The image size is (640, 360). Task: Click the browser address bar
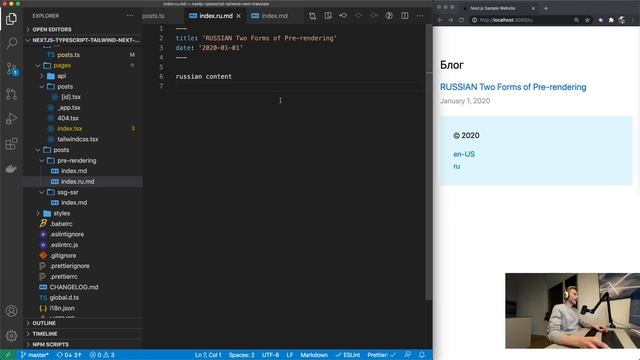point(531,20)
